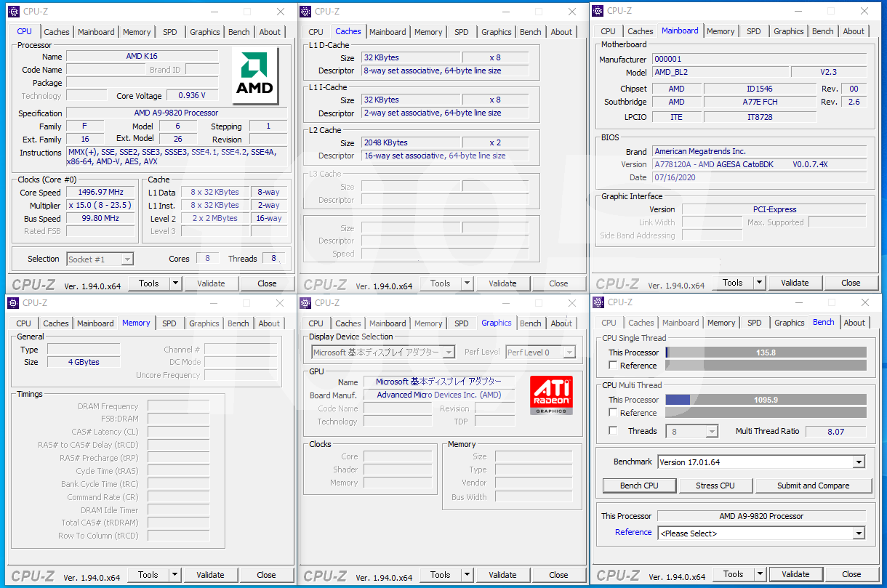Click Single Thread Reference score bar
This screenshot has width=887, height=588.
pyautogui.click(x=766, y=366)
